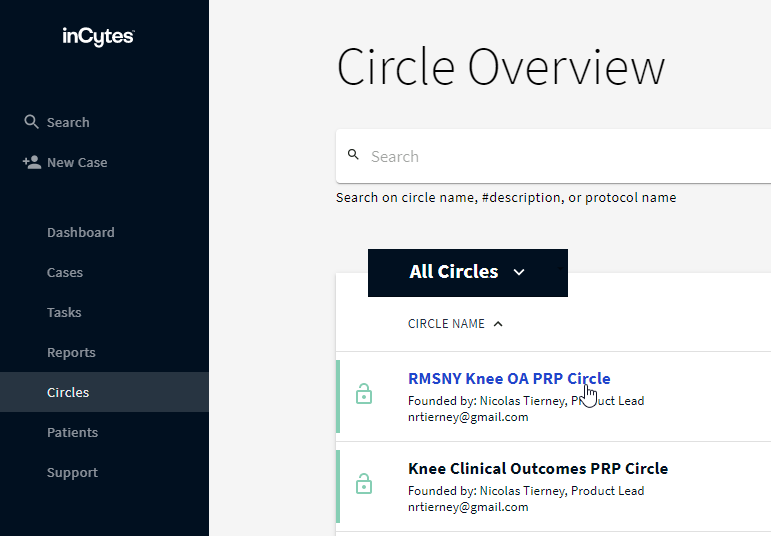The image size is (771, 536).
Task: Click lock icon for Knee Clinical Outcomes circle
Action: (x=364, y=485)
